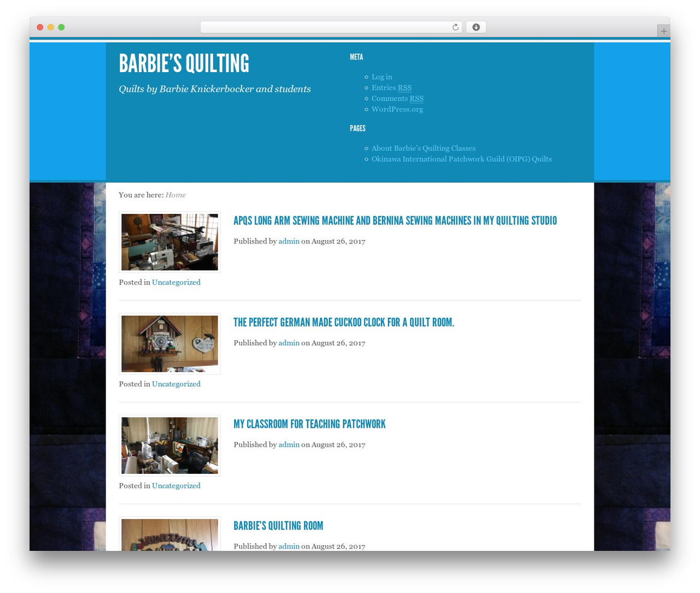Click admin author link on classroom post
Screen dimensions: 700x593
click(289, 445)
